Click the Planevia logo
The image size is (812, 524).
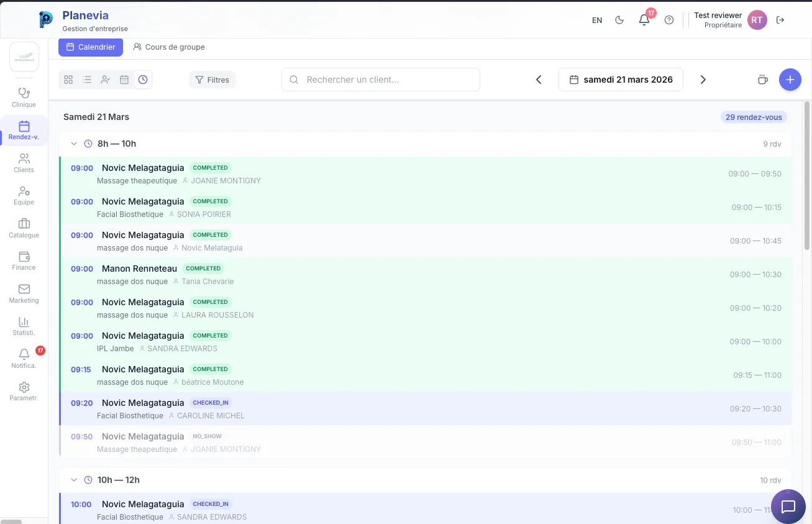(46, 20)
